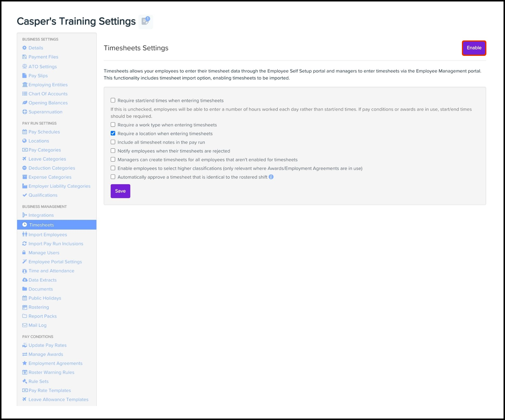Viewport: 505px width, 420px height.
Task: Go to Pay Schedules in sidebar
Action: point(44,132)
